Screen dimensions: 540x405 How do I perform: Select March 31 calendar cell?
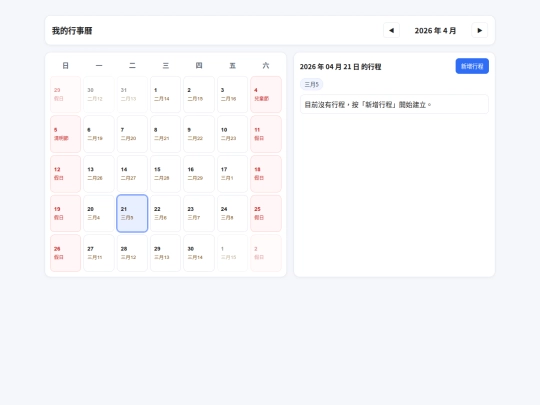(132, 94)
